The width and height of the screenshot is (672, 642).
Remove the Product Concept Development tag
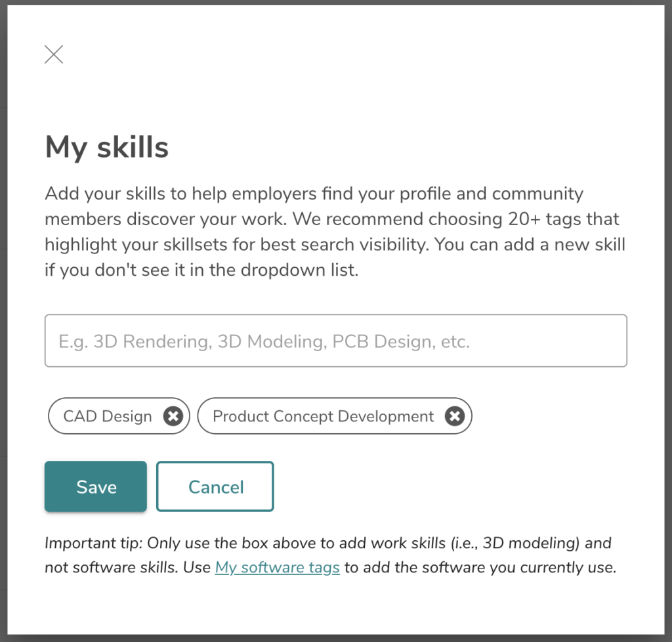click(x=455, y=416)
